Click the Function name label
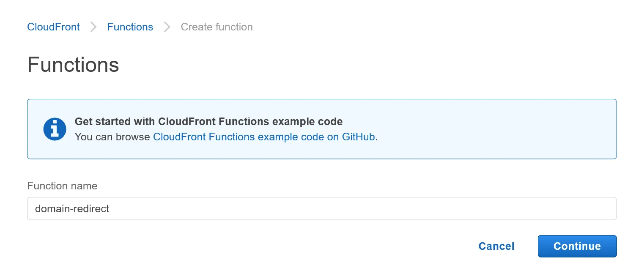The image size is (644, 279). 62,186
